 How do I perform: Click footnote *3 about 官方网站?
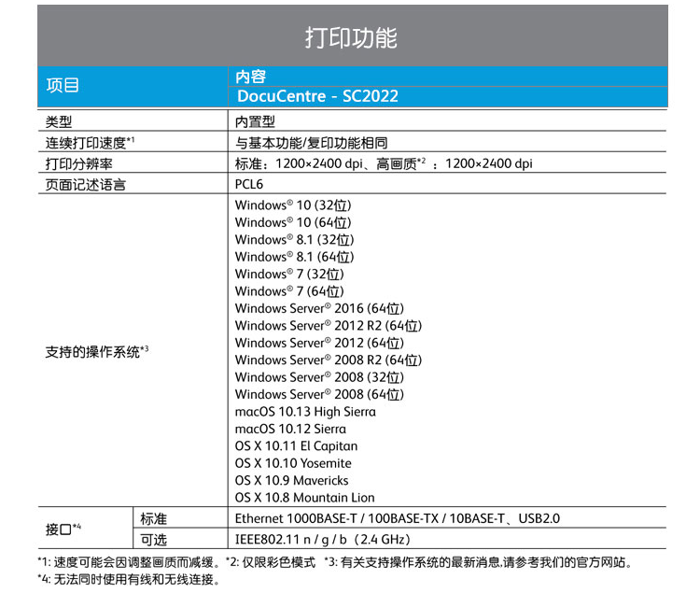point(479,562)
